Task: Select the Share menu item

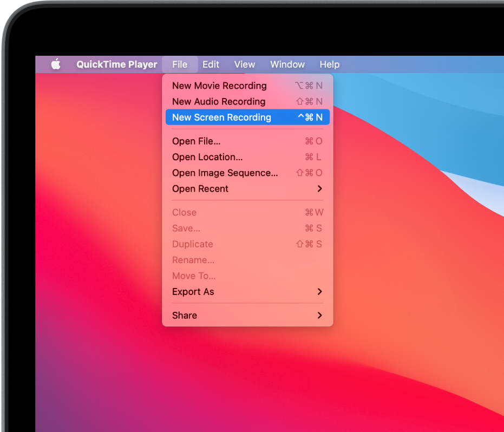Action: [x=184, y=315]
